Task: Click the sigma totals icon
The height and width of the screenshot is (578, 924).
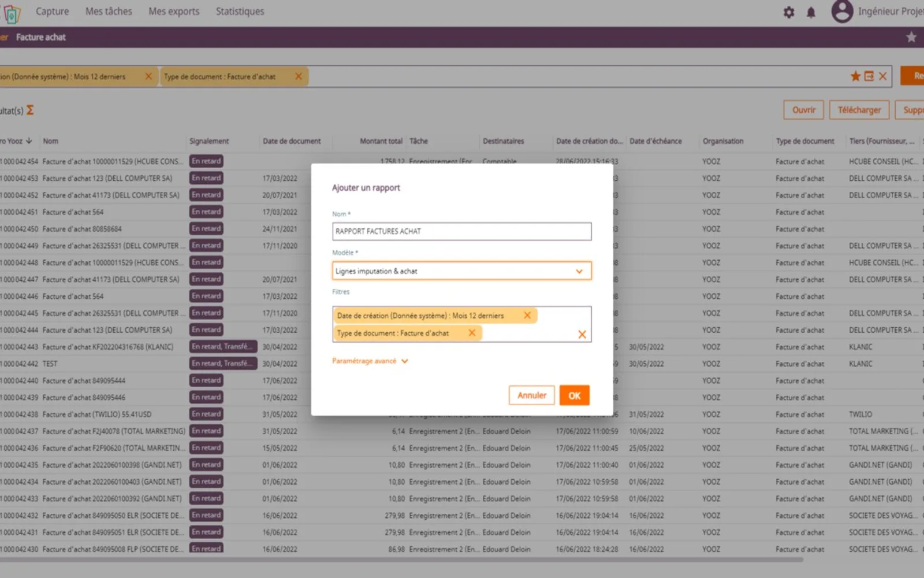Action: click(30, 110)
